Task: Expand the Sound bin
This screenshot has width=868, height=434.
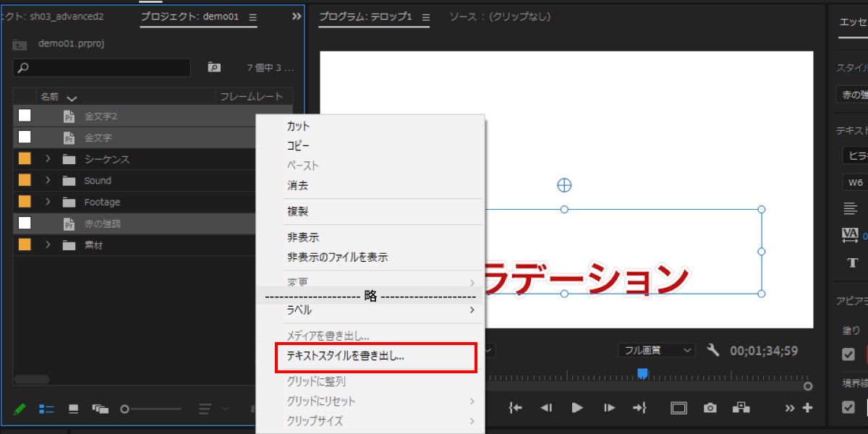Action: (x=48, y=180)
